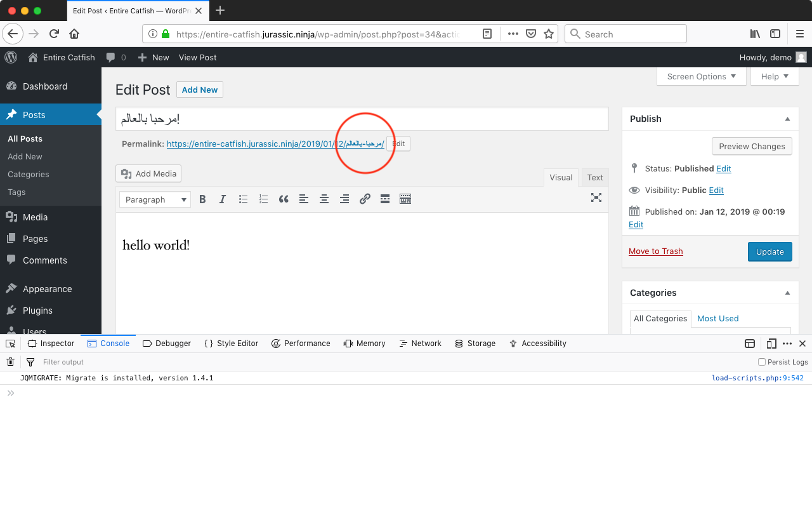The height and width of the screenshot is (508, 812).
Task: Click the Update button
Action: pos(769,251)
